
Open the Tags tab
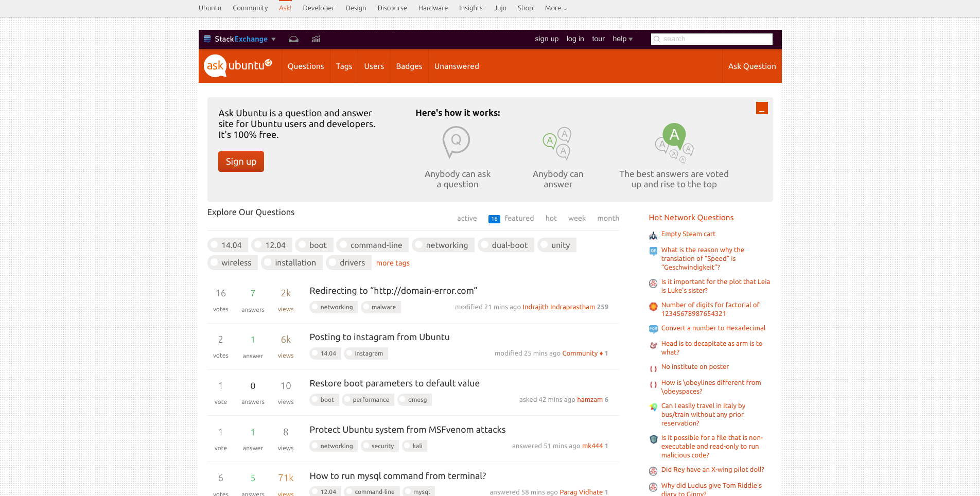tap(344, 66)
